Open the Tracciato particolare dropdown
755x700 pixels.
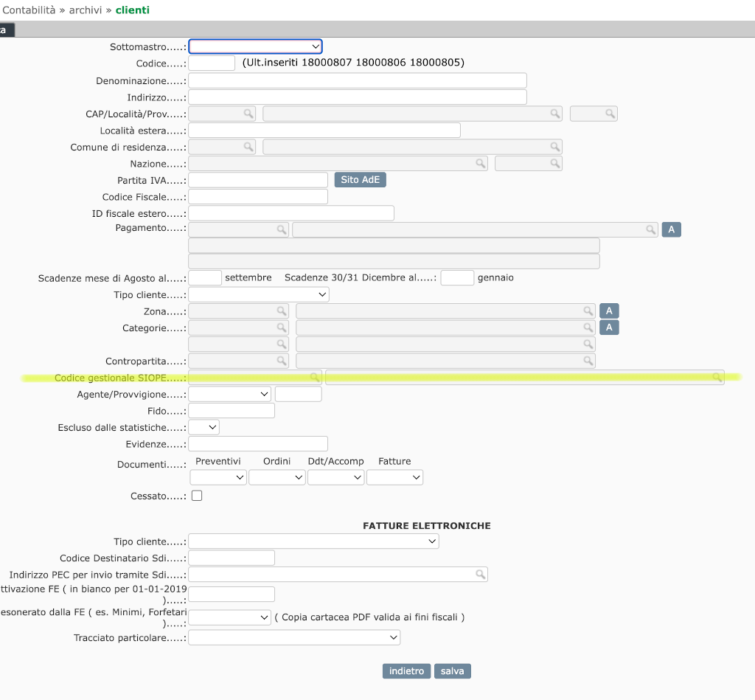point(295,637)
